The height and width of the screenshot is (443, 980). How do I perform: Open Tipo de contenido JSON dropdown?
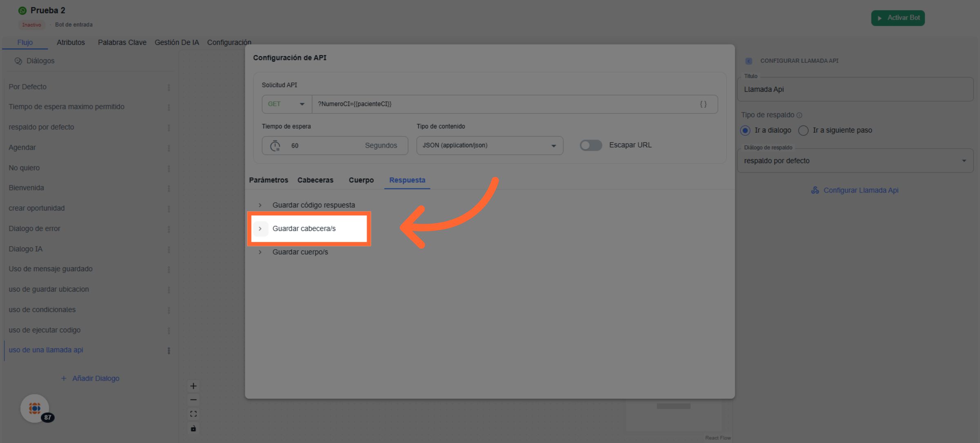coord(489,146)
